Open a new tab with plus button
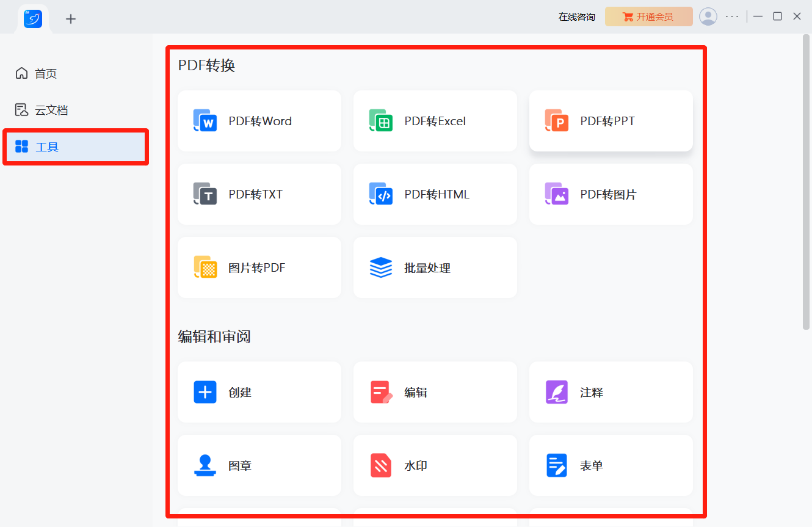The image size is (812, 527). coord(71,19)
